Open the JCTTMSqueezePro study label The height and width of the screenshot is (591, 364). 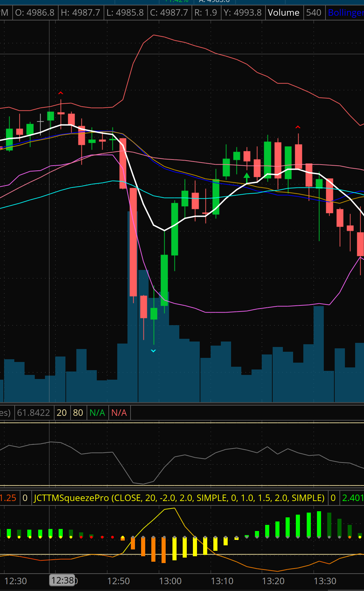[x=179, y=498]
